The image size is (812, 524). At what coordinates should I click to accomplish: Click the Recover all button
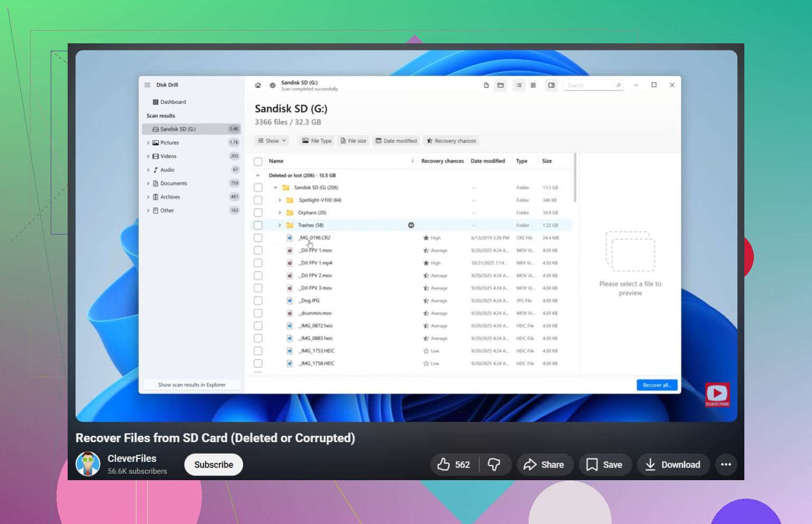coord(657,385)
